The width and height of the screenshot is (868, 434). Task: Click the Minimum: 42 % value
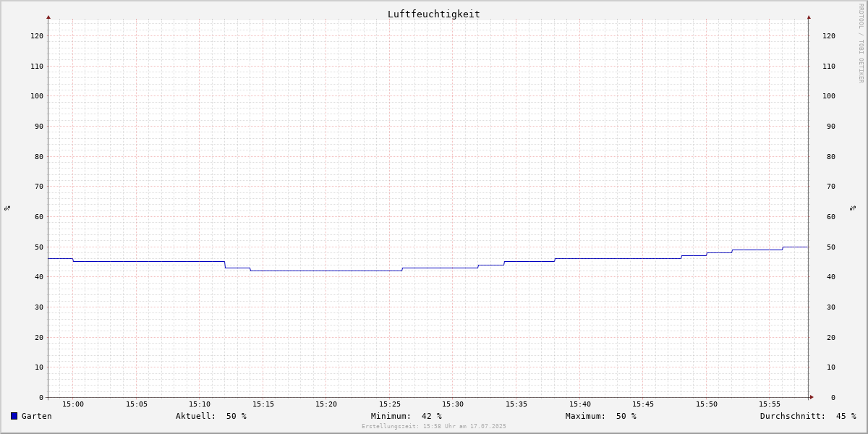pyautogui.click(x=407, y=416)
